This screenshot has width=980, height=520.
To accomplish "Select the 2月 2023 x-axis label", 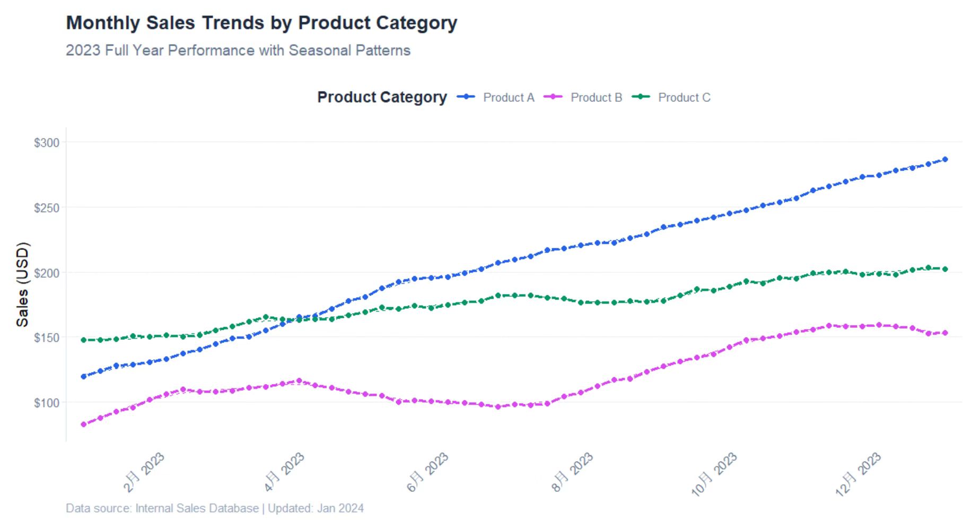I will (144, 472).
